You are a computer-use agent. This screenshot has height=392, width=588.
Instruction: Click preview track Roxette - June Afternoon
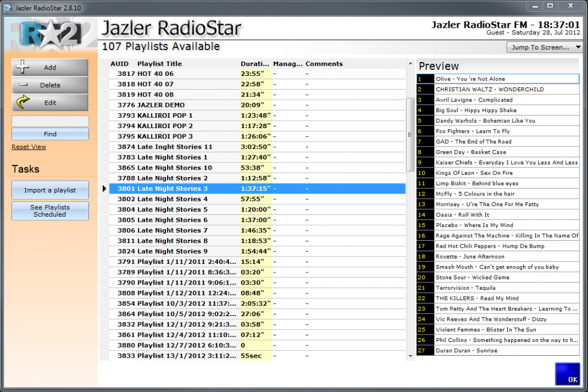click(498, 256)
